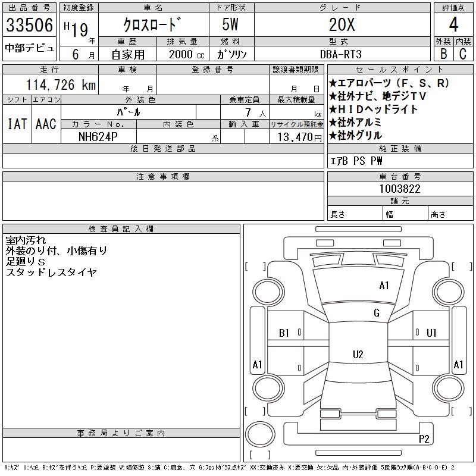Select seating capacity 7 人
The image size is (476, 476).
point(256,113)
